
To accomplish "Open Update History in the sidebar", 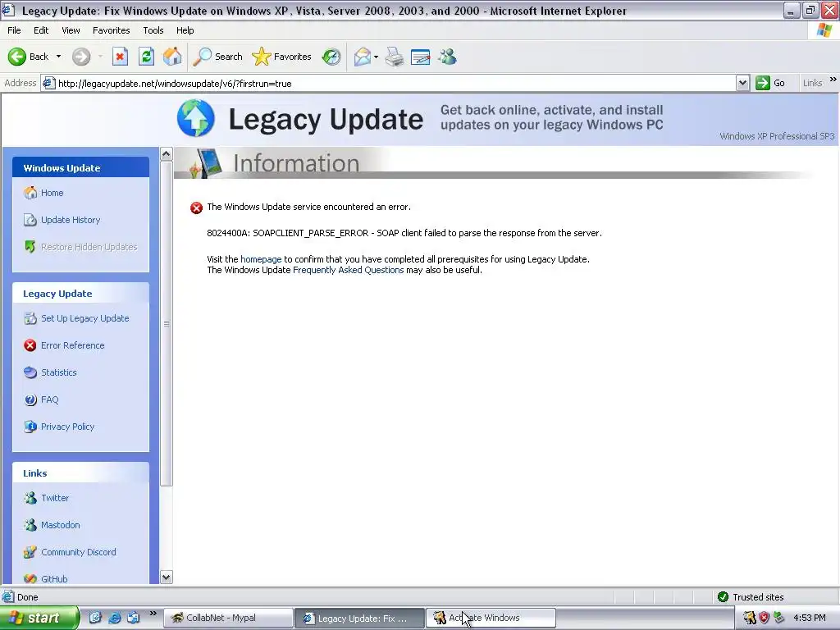I will tap(71, 220).
